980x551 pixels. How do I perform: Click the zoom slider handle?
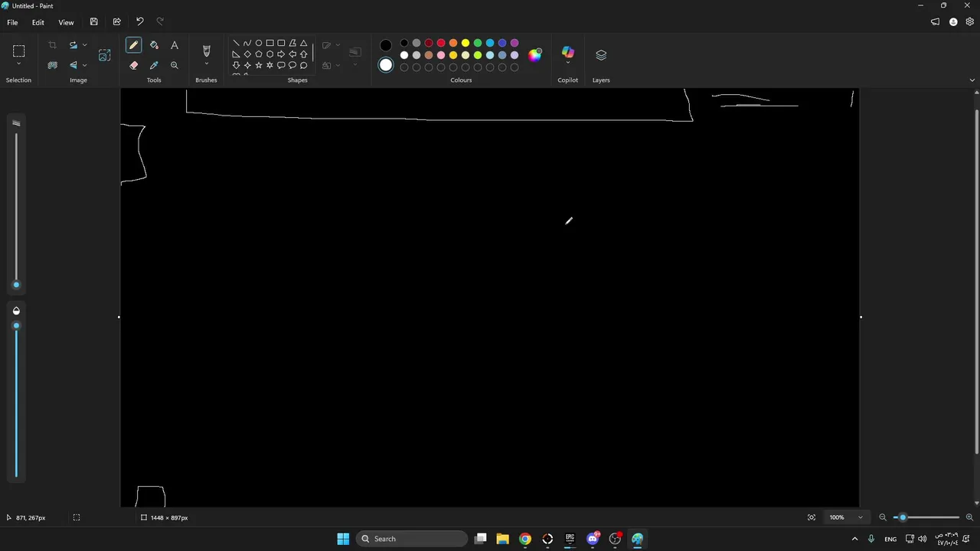(x=903, y=517)
